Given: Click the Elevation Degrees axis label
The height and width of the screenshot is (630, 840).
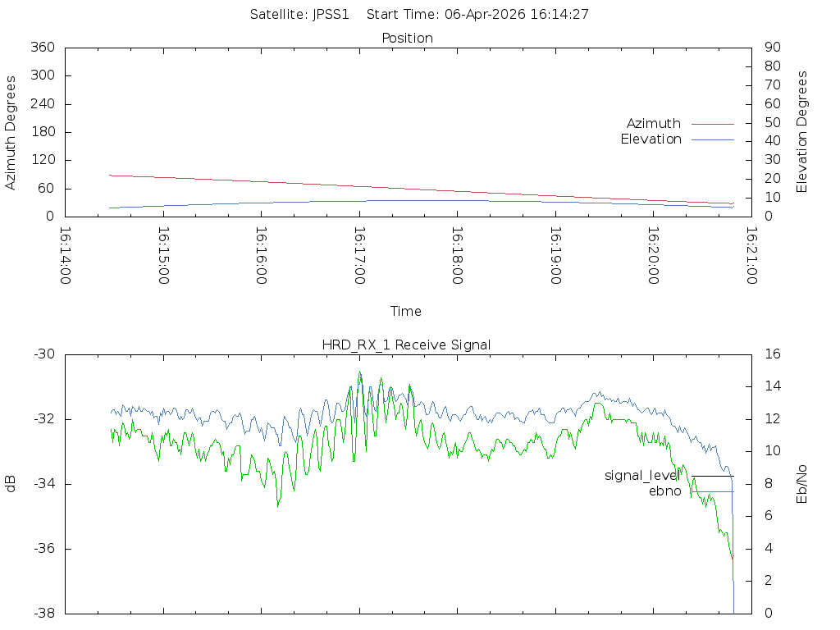Looking at the screenshot, I should point(802,132).
